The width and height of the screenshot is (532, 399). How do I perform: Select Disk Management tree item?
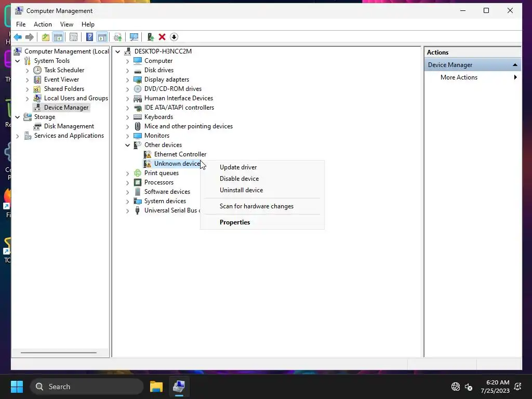69,126
